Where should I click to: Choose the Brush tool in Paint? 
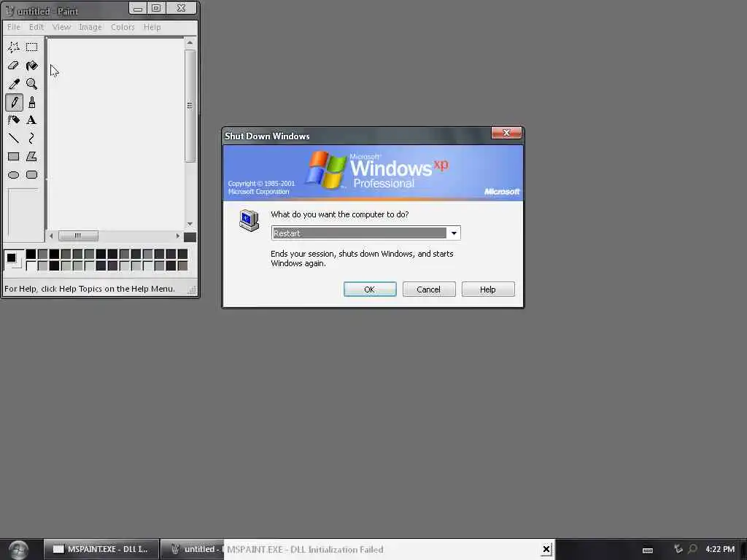coord(32,102)
